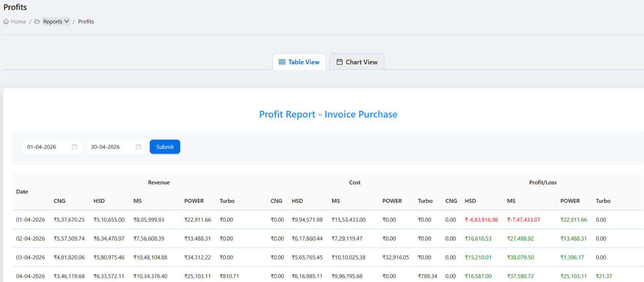The height and width of the screenshot is (282, 644).
Task: Click the HSD column under Revenue
Action: (x=99, y=201)
